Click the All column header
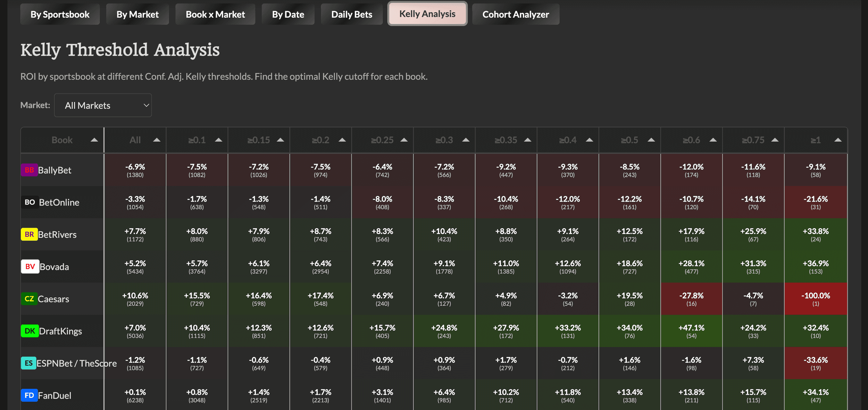This screenshot has width=868, height=410. 135,140
